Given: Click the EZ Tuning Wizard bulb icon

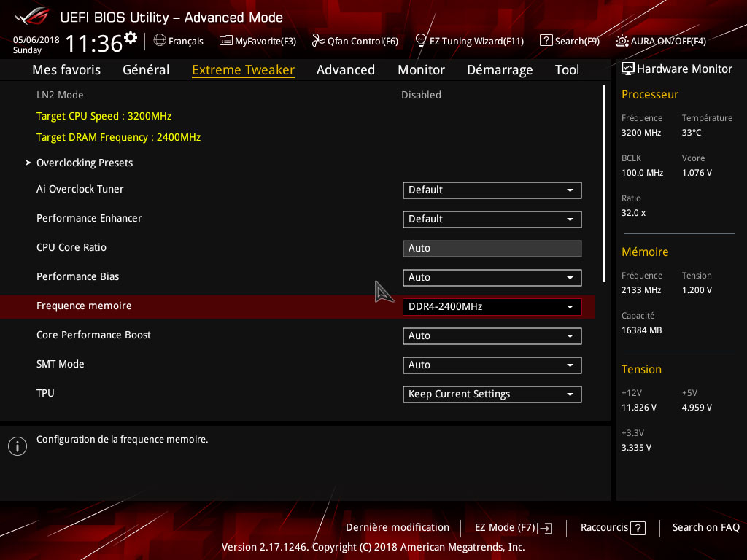Looking at the screenshot, I should 420,41.
